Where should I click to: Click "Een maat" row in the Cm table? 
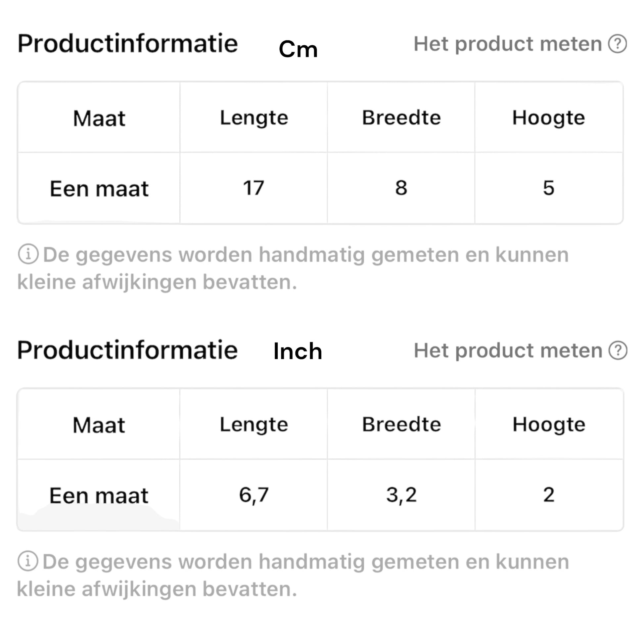click(99, 189)
